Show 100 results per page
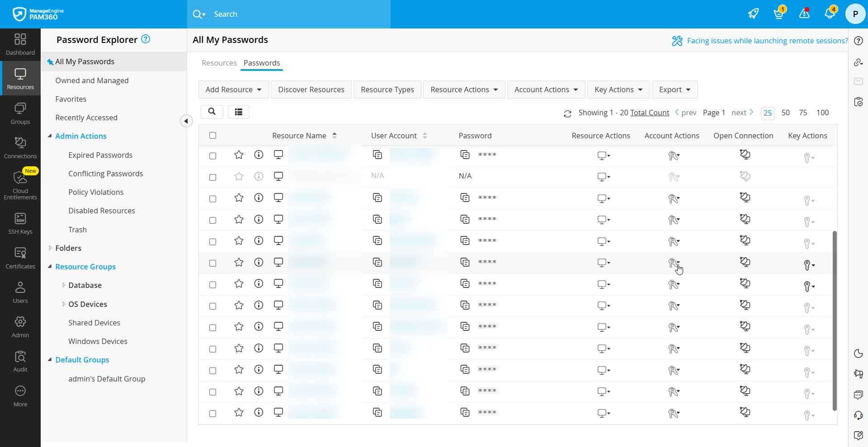 [822, 113]
